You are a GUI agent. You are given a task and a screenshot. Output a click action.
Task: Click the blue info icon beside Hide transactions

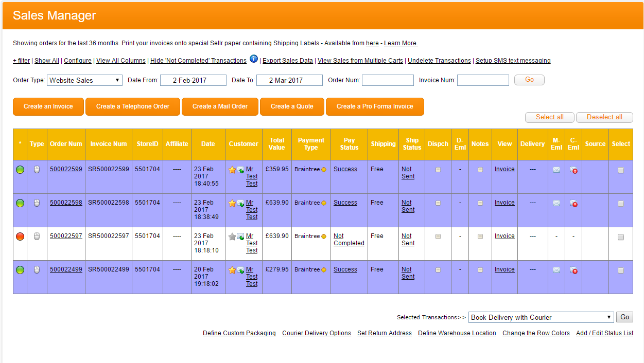(x=254, y=59)
